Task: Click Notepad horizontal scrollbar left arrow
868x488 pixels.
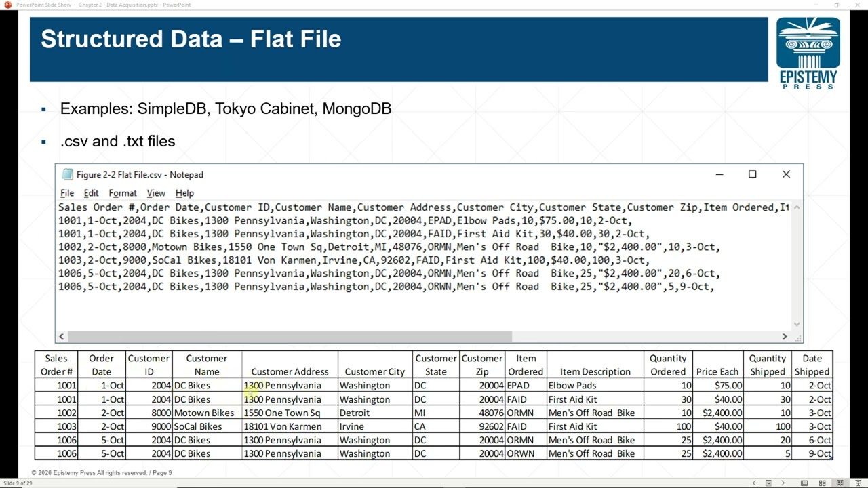Action: coord(62,336)
